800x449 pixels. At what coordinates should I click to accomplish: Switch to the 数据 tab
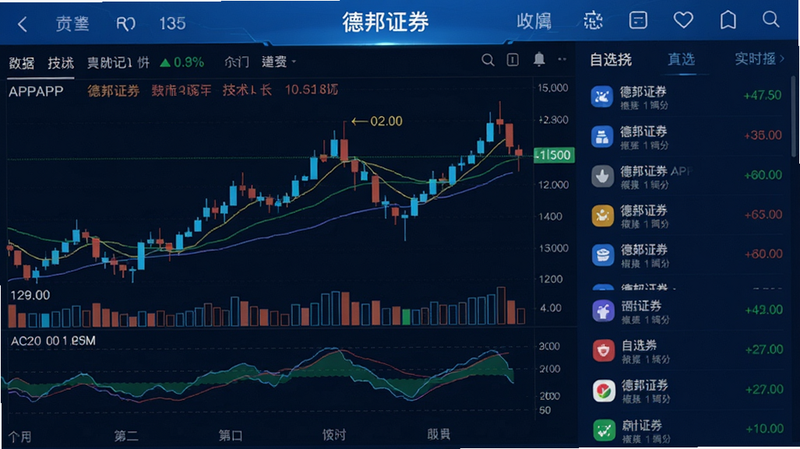click(x=21, y=63)
